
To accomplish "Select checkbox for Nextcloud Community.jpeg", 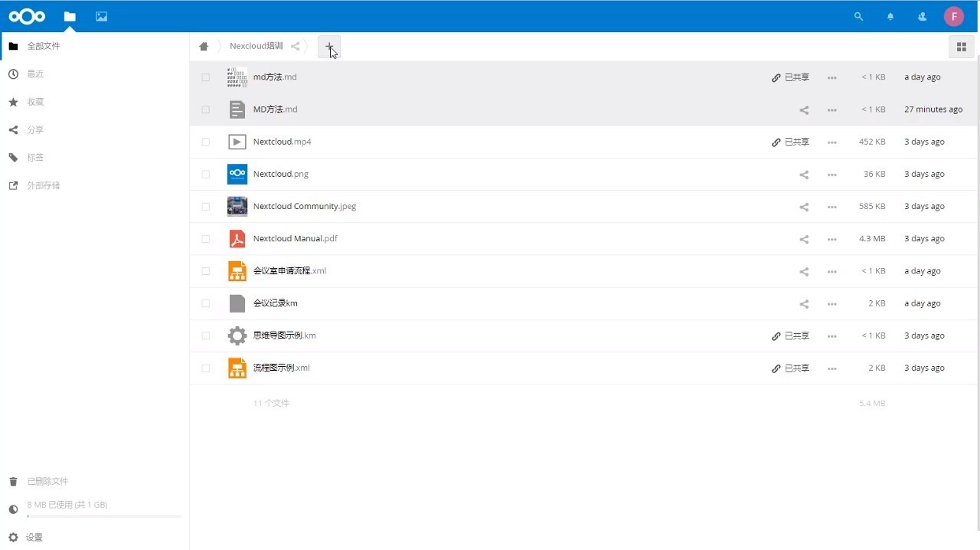I will 205,207.
